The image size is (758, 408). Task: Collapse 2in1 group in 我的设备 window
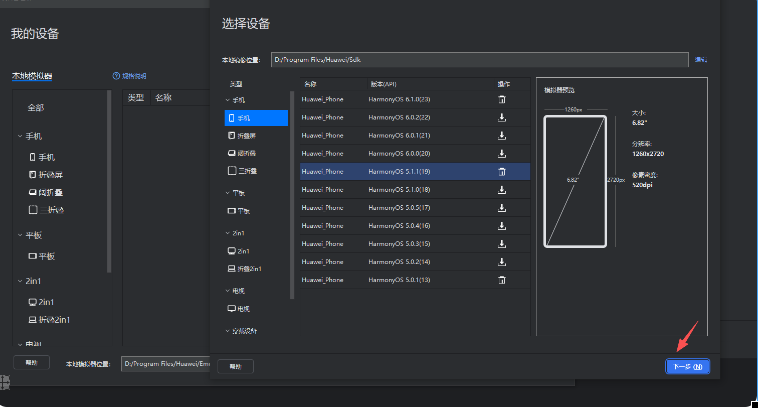point(20,281)
